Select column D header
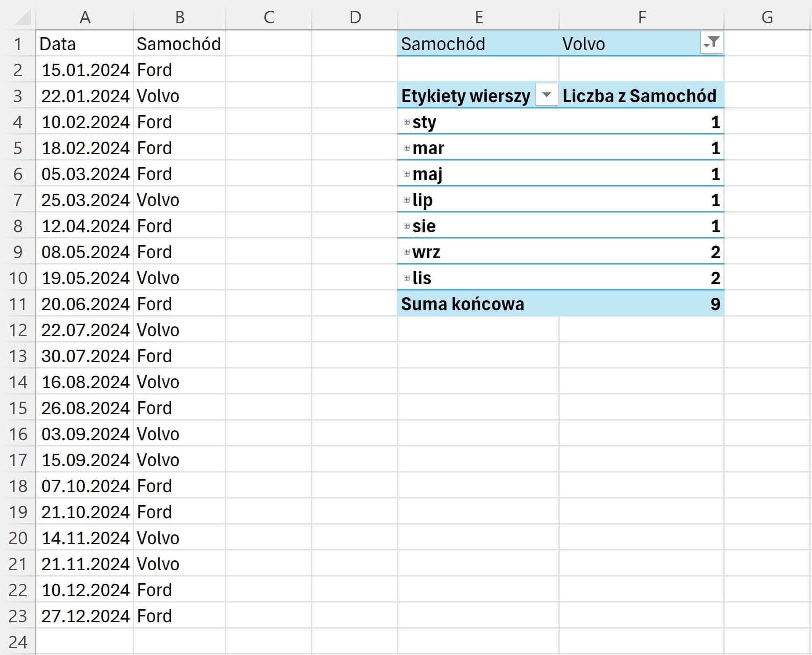 click(x=354, y=17)
